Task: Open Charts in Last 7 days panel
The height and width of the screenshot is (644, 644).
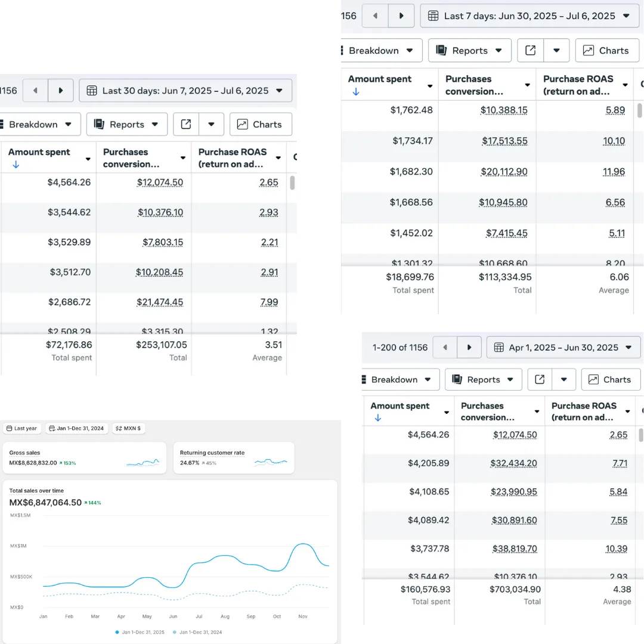Action: 607,51
